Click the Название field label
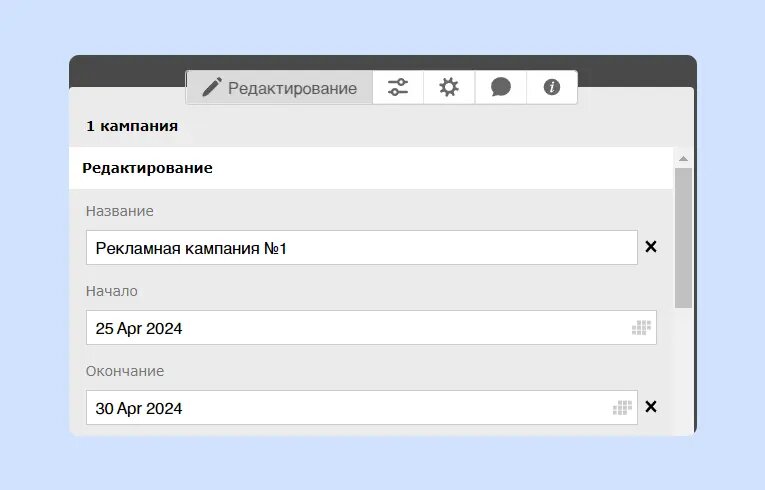 (x=120, y=211)
